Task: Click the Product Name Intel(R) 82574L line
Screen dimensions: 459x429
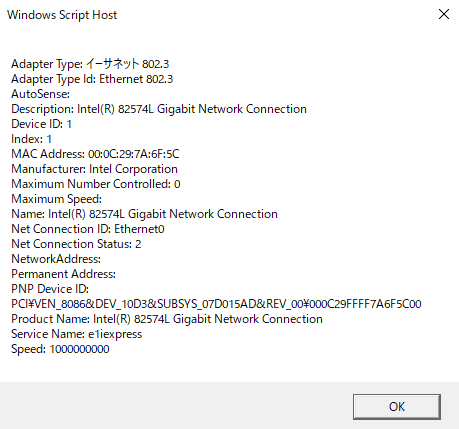Action: (x=167, y=319)
